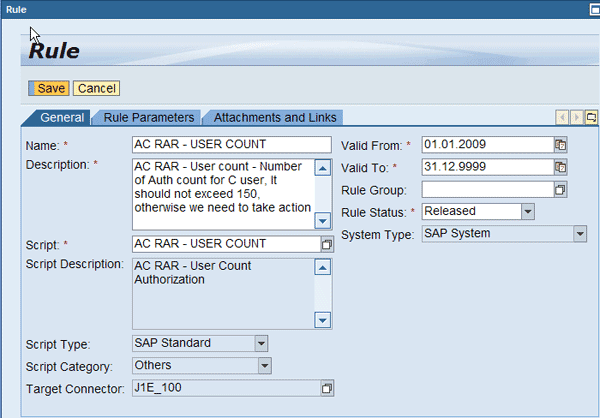Open Script field value help icon
Image resolution: width=600 pixels, height=418 pixels.
pos(326,244)
